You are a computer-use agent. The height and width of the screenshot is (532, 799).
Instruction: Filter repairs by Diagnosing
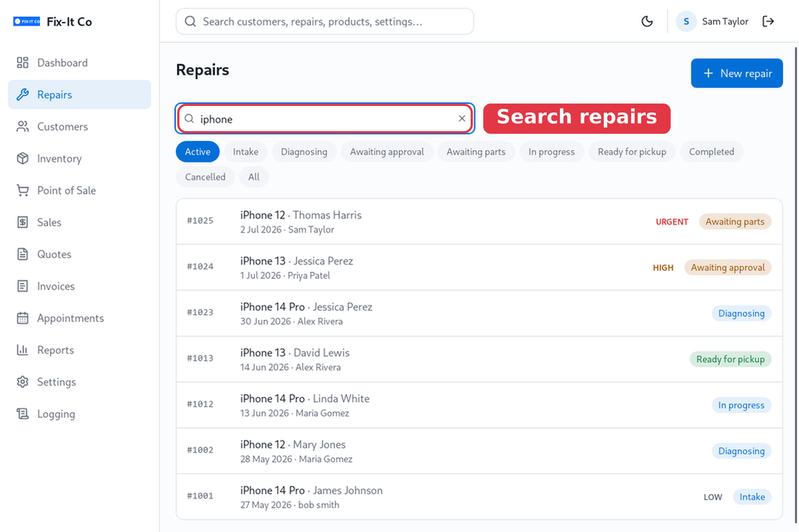(304, 152)
